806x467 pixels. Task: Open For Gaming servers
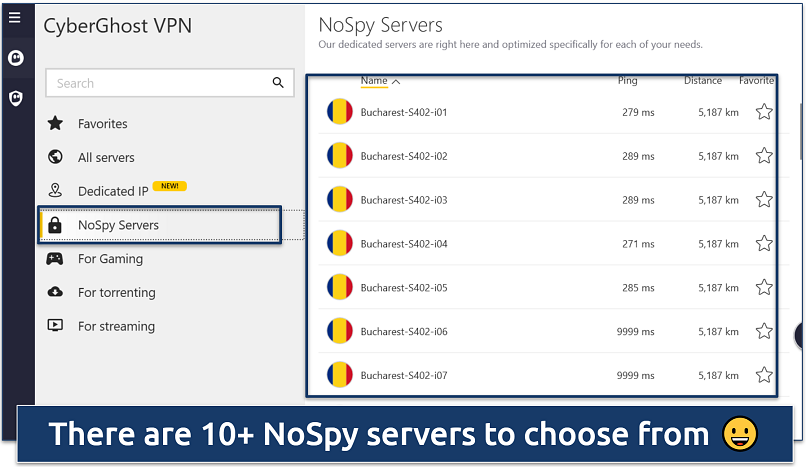(x=110, y=259)
